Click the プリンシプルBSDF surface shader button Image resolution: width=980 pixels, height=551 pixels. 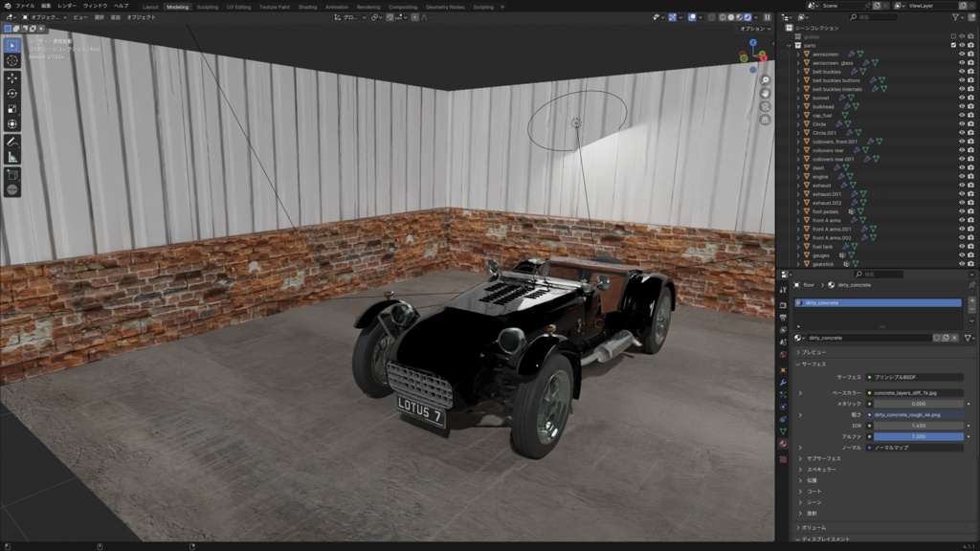pos(914,377)
